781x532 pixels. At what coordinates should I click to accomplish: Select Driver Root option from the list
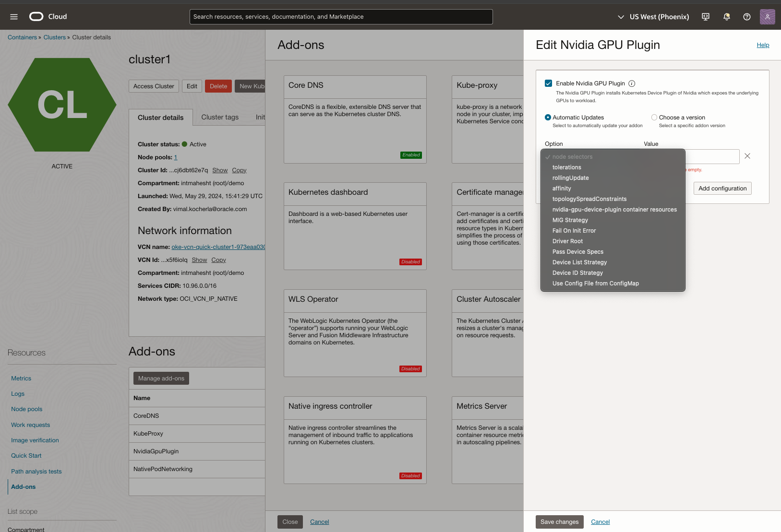click(x=568, y=241)
